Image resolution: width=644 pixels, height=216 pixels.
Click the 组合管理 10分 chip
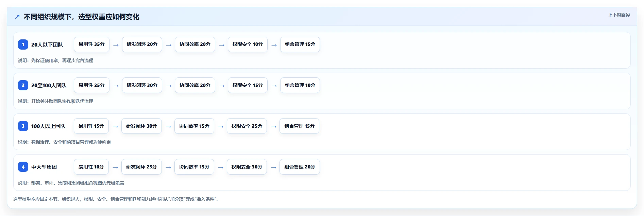coord(300,85)
